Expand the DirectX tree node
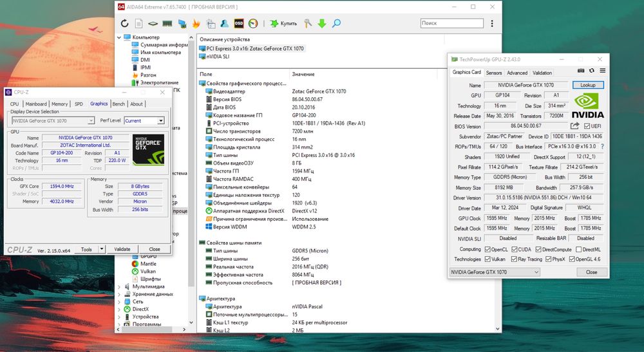 (x=119, y=310)
